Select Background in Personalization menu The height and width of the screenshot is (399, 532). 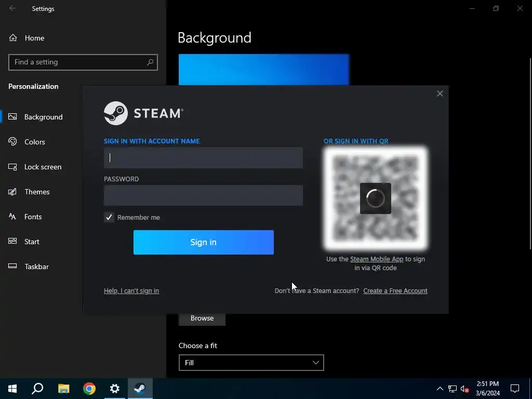44,117
